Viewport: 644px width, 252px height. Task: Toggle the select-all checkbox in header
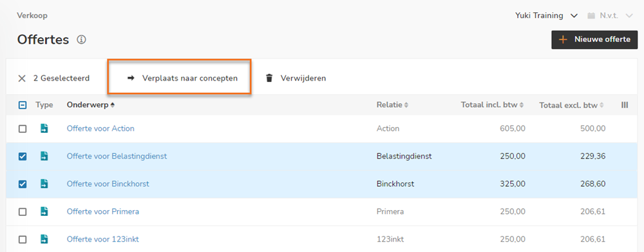[x=23, y=105]
